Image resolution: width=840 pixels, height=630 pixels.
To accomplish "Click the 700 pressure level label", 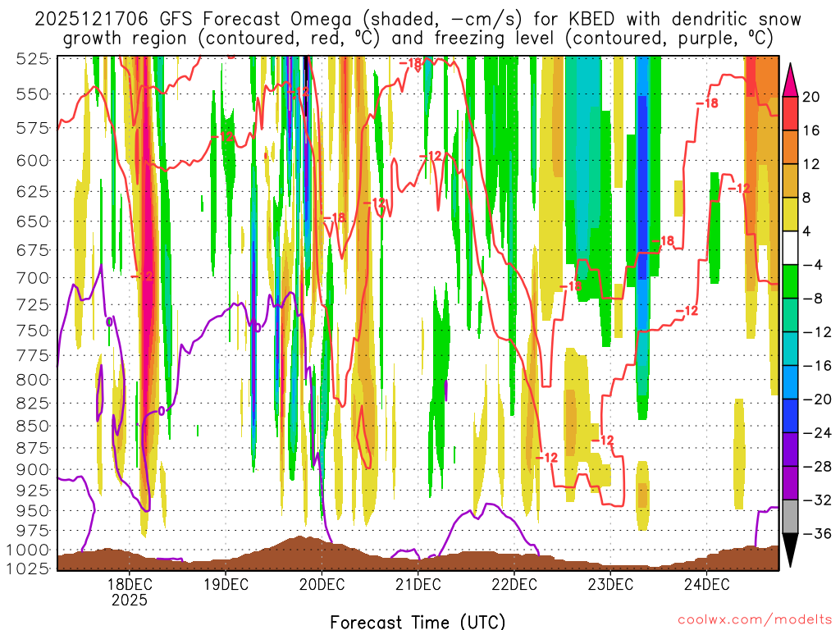I will coord(33,278).
